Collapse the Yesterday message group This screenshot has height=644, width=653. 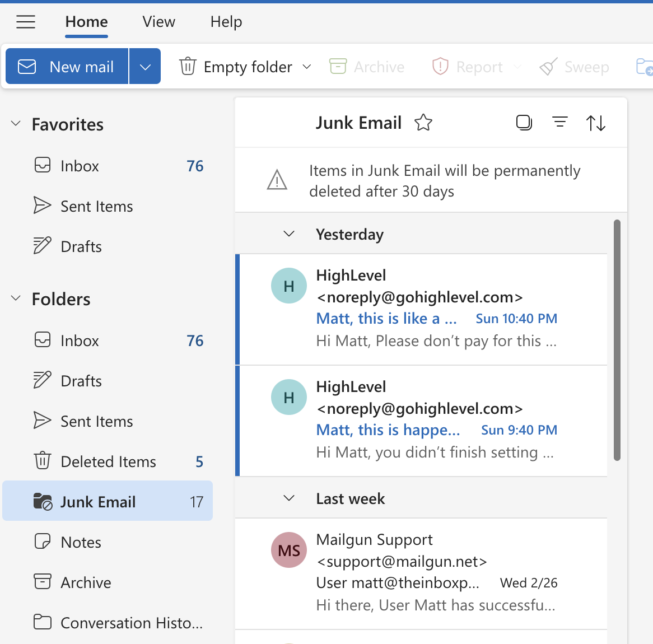(288, 234)
